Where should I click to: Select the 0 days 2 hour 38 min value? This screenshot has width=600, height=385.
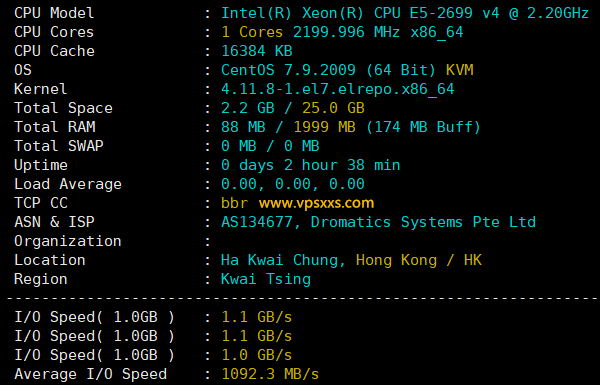pos(311,165)
